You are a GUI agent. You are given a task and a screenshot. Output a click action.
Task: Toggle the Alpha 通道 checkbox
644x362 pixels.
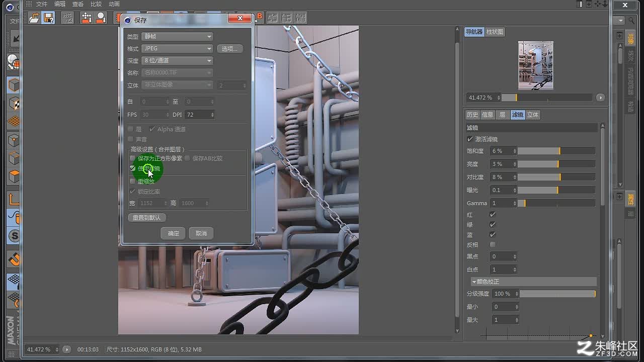coord(152,129)
